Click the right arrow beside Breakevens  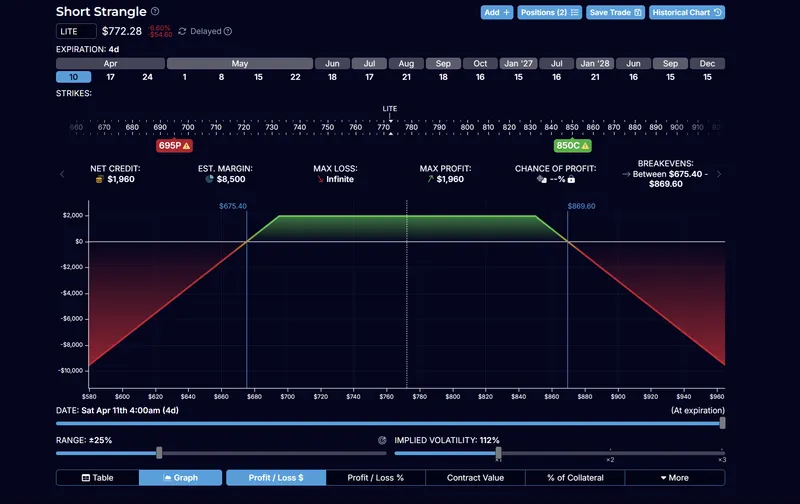coord(718,174)
